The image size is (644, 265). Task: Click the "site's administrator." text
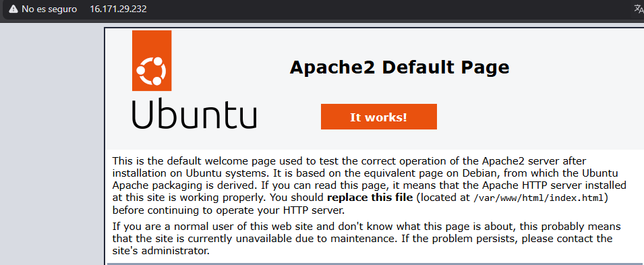(x=161, y=251)
